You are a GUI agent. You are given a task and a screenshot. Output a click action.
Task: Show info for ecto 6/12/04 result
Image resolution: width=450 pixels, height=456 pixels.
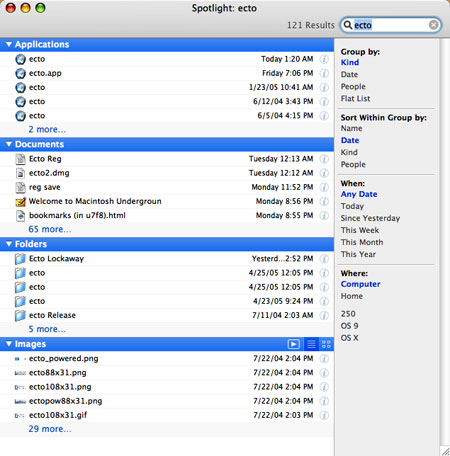tap(324, 101)
